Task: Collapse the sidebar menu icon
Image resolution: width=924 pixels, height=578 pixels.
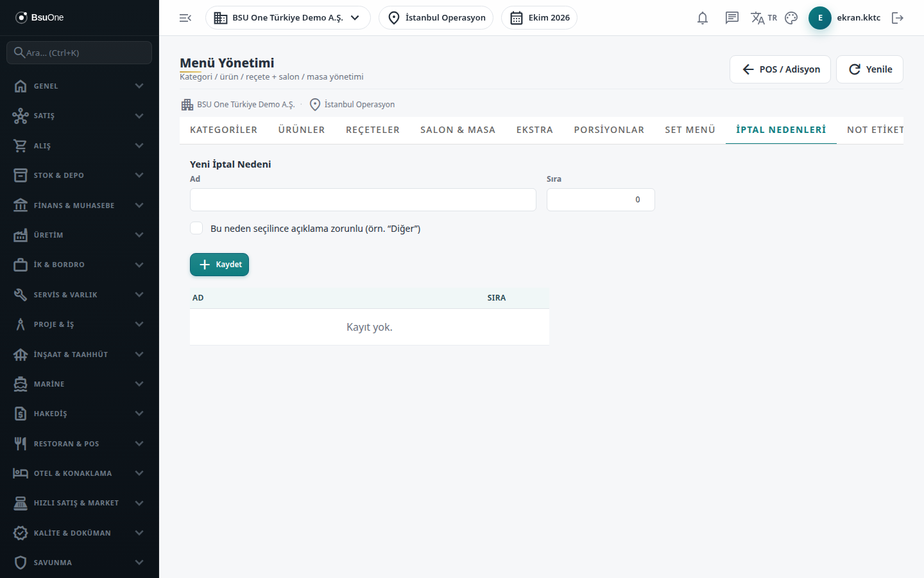Action: [185, 18]
